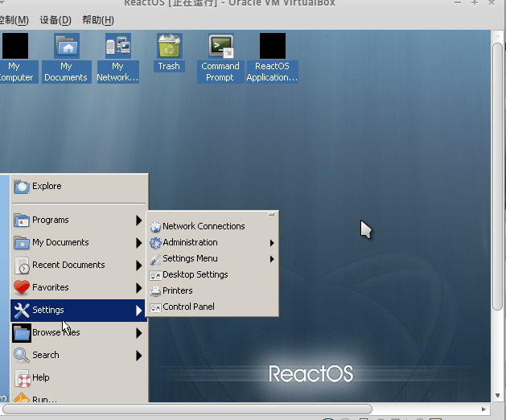Expand the Recent Documents submenu arrow
This screenshot has height=420, width=506.
[x=138, y=266]
